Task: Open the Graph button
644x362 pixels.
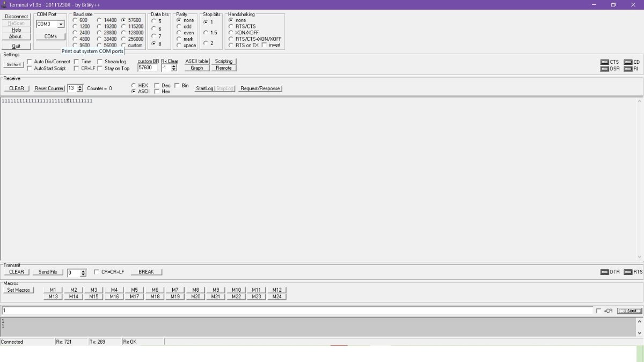Action: click(197, 68)
